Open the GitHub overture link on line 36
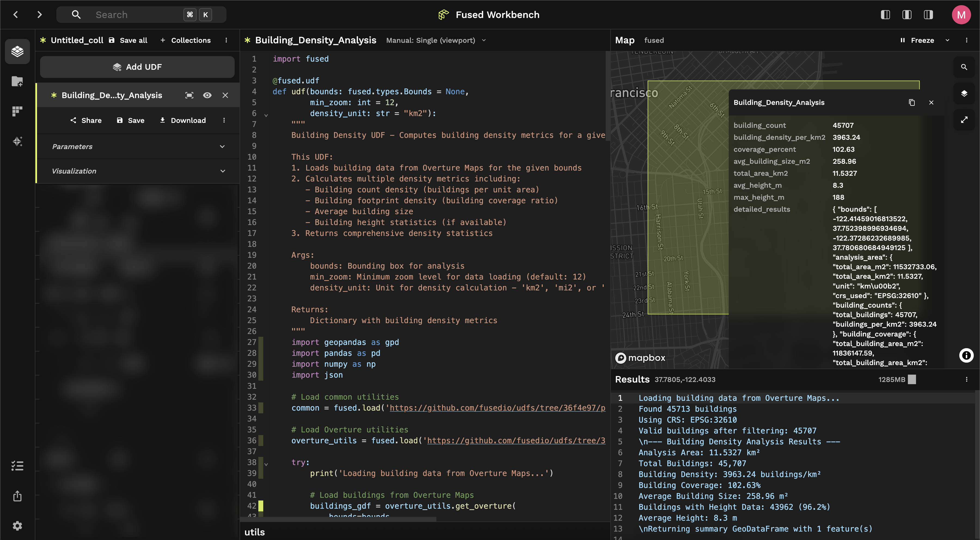This screenshot has height=540, width=980. [516, 441]
